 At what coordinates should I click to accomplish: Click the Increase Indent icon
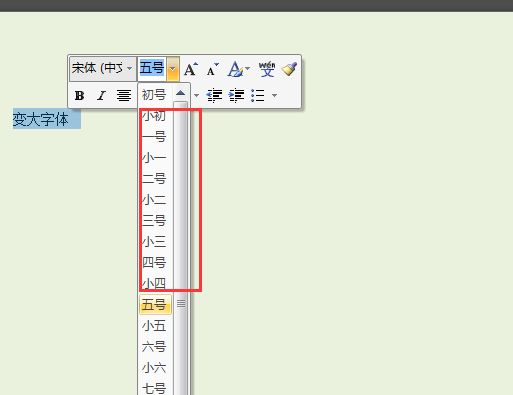pyautogui.click(x=236, y=96)
